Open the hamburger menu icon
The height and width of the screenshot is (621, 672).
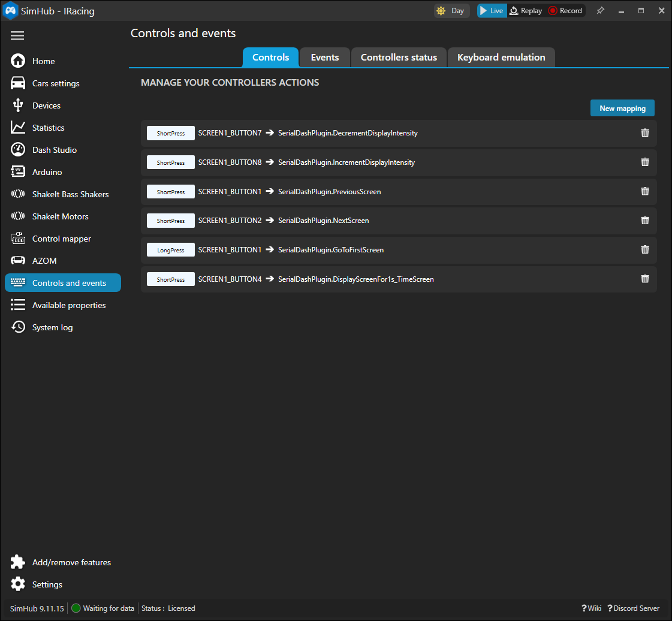point(17,35)
